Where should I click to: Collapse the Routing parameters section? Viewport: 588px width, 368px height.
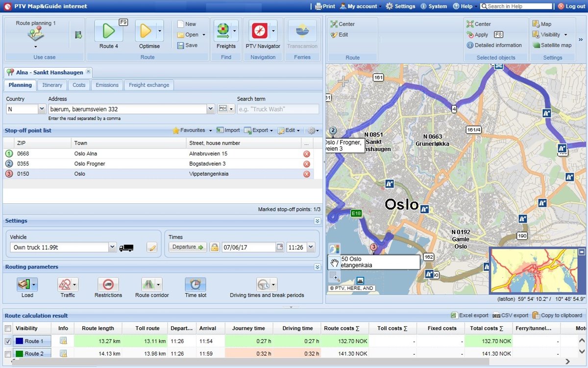[x=317, y=267]
